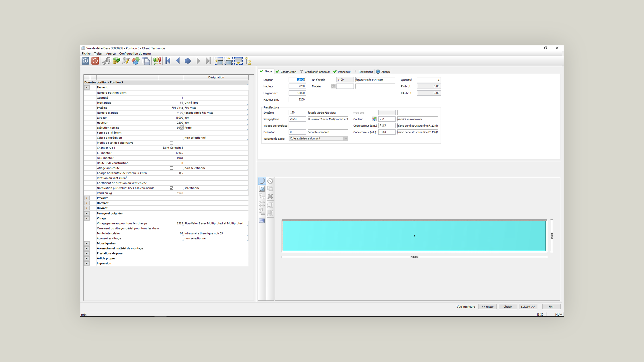Screen dimensions: 644x362
Task: Expand the Moustiquaires section
Action: click(87, 244)
